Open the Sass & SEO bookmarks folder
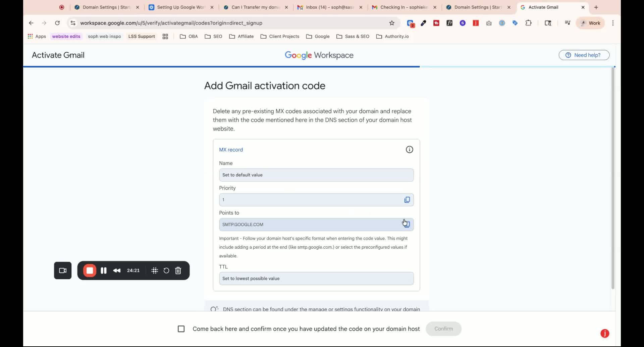This screenshot has height=347, width=644. (x=353, y=36)
